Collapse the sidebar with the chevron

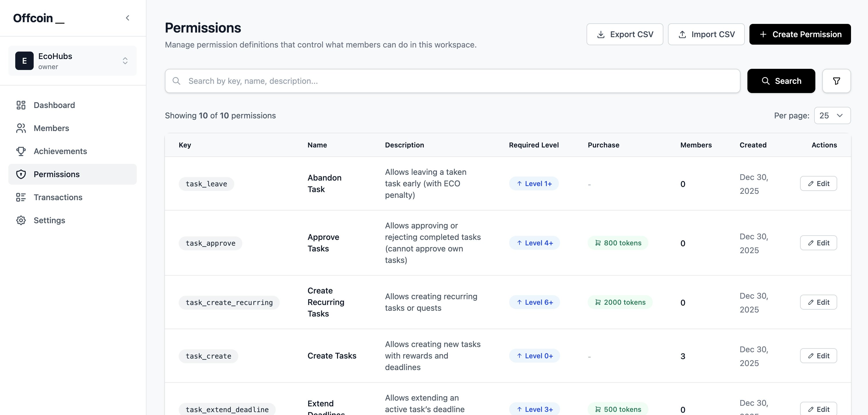[x=127, y=18]
